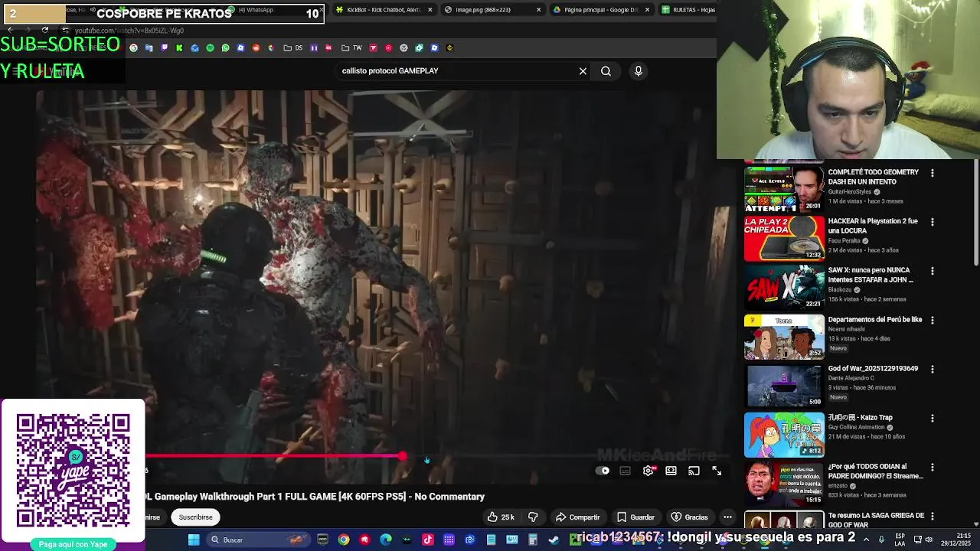Open options for God of War_20251229193649 video
This screenshot has width=980, height=551.
932,369
